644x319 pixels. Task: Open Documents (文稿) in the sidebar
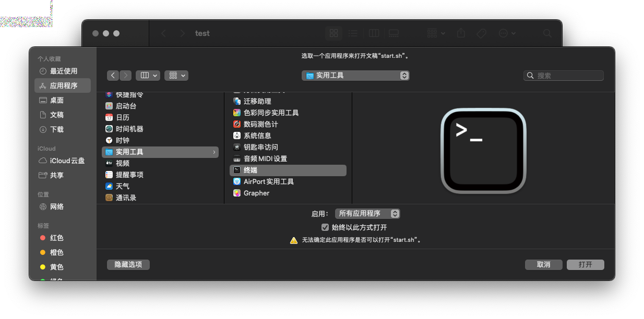[x=63, y=115]
